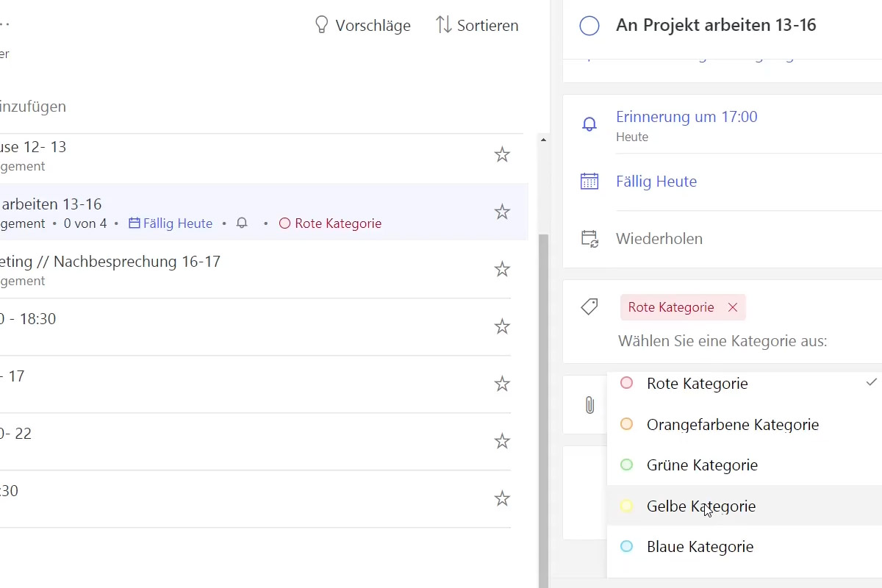Mark task complete circle for An Projekt arbeiten 13-16
Image resolution: width=882 pixels, height=588 pixels.
[589, 26]
